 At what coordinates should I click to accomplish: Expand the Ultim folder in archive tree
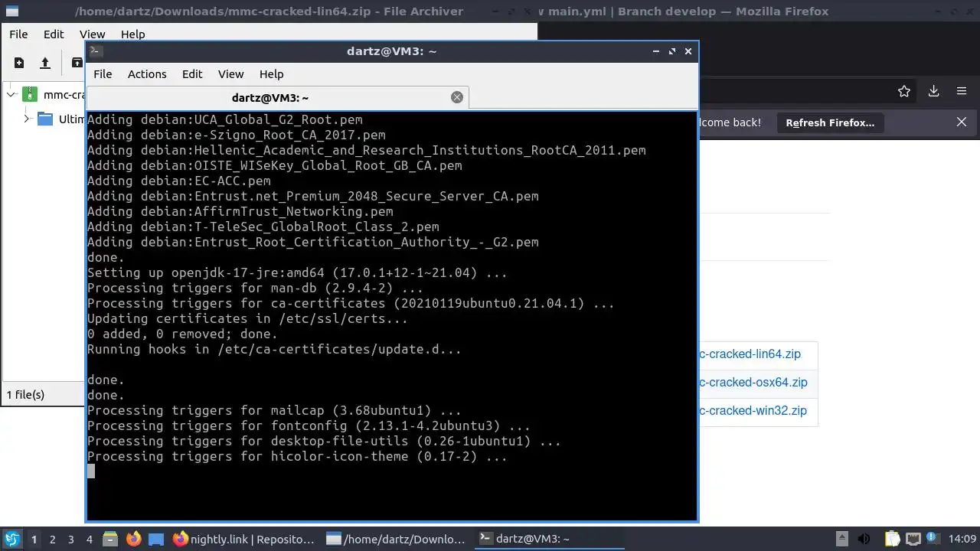27,119
